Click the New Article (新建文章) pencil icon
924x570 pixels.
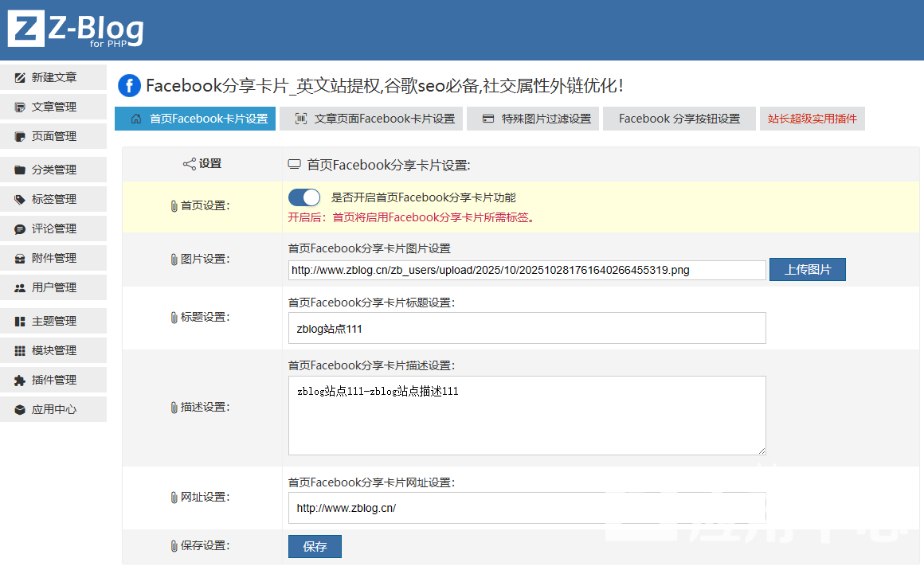click(x=20, y=78)
